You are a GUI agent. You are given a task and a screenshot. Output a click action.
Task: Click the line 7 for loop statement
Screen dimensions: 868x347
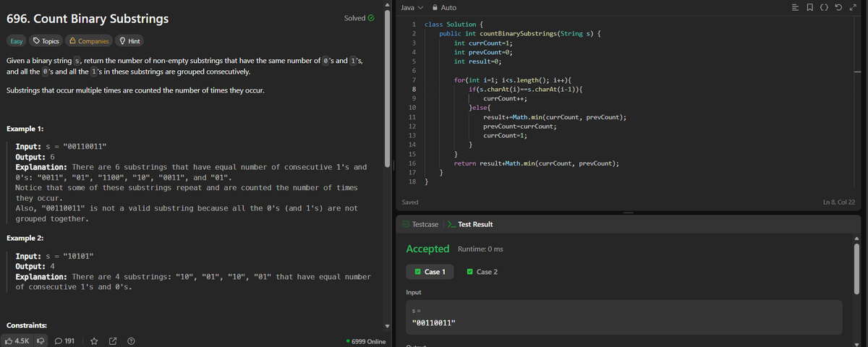(513, 79)
